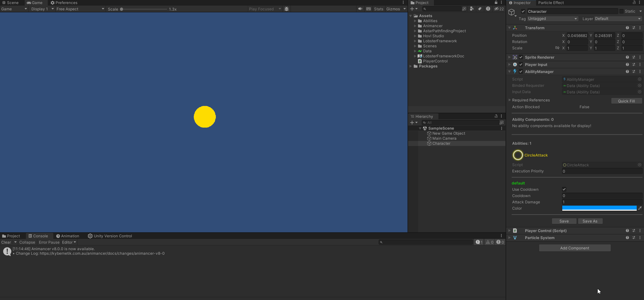The height and width of the screenshot is (300, 644).
Task: Open the Transform component kebab menu
Action: click(x=640, y=28)
